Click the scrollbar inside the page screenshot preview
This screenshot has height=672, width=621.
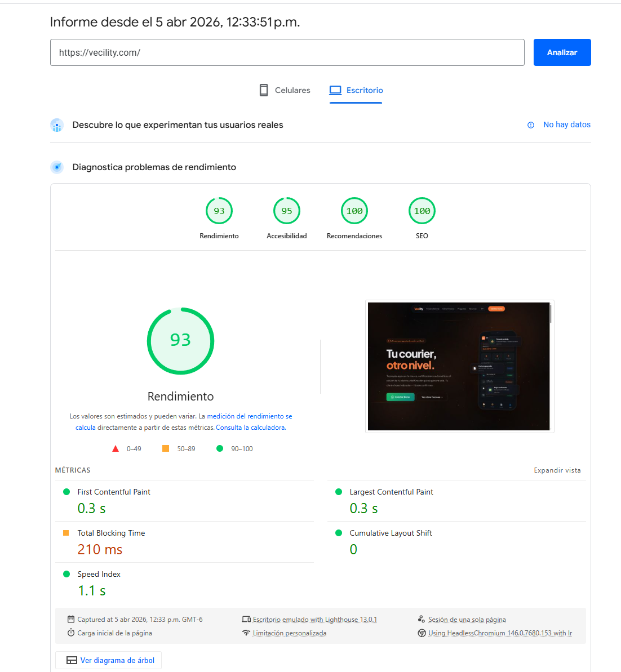550,314
